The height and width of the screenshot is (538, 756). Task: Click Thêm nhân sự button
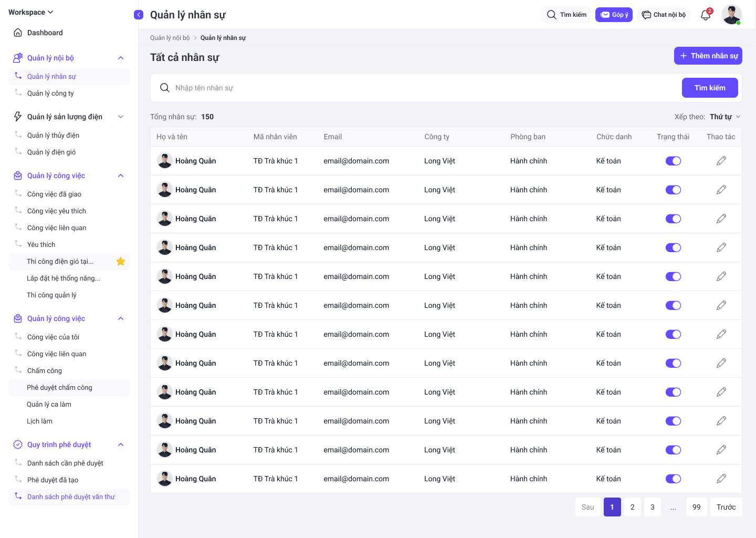pos(708,56)
